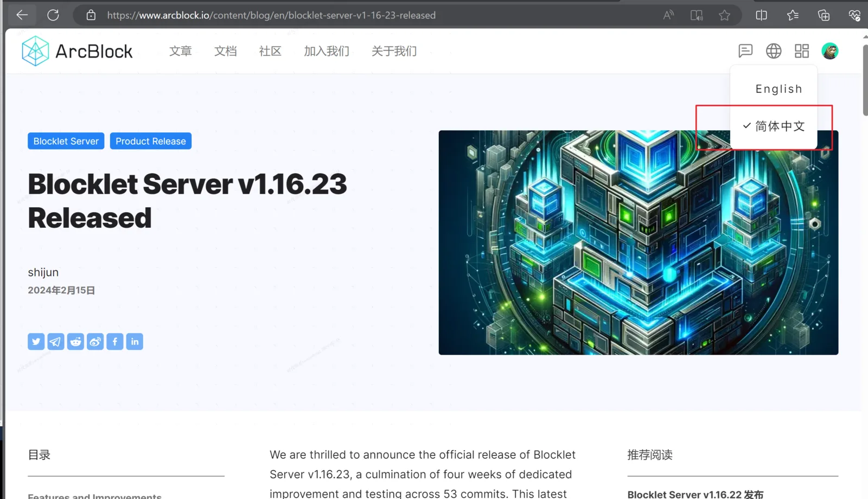868x499 pixels.
Task: Open author shijun's profile
Action: tap(43, 272)
